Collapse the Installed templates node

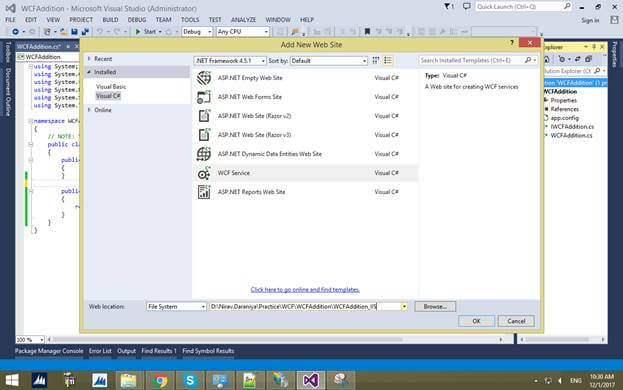(x=89, y=72)
